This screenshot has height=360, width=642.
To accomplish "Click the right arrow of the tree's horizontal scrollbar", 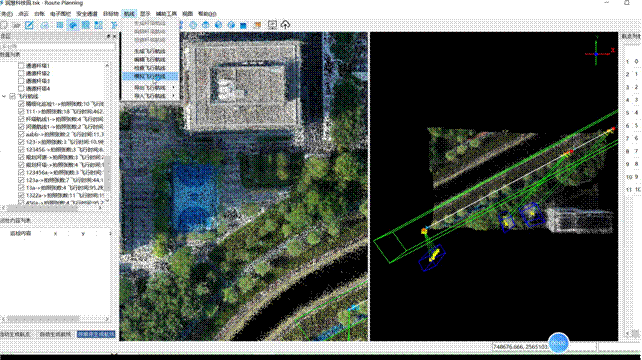I will coord(100,208).
